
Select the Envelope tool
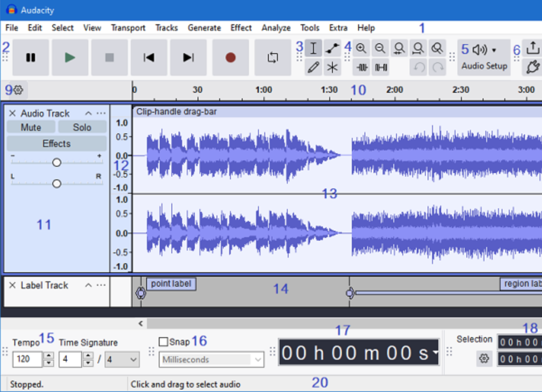(x=332, y=48)
